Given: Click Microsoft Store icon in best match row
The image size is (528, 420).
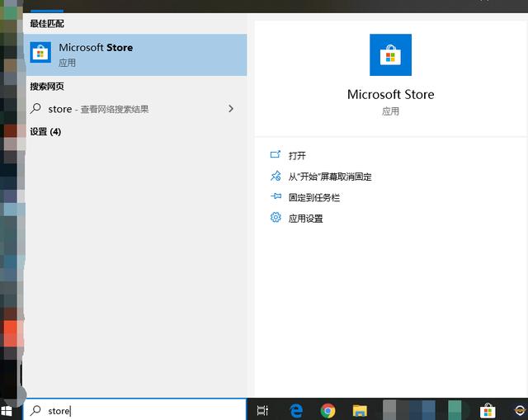Looking at the screenshot, I should tap(40, 53).
